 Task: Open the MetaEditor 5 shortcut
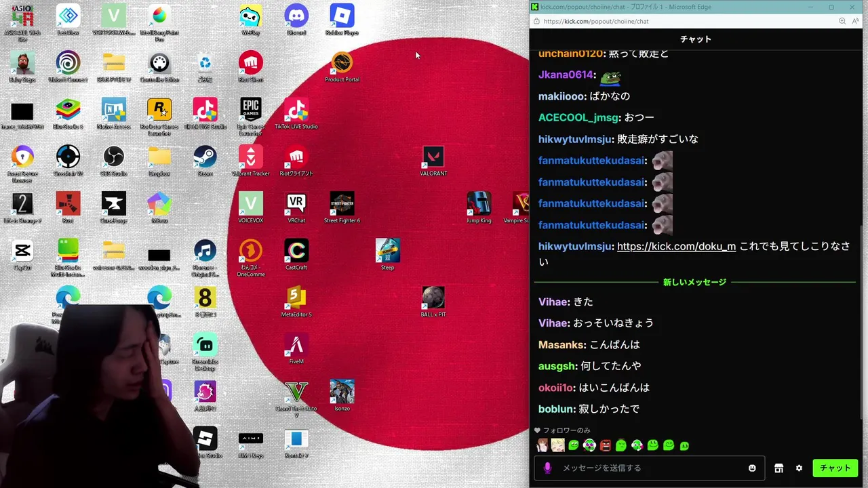(x=296, y=301)
